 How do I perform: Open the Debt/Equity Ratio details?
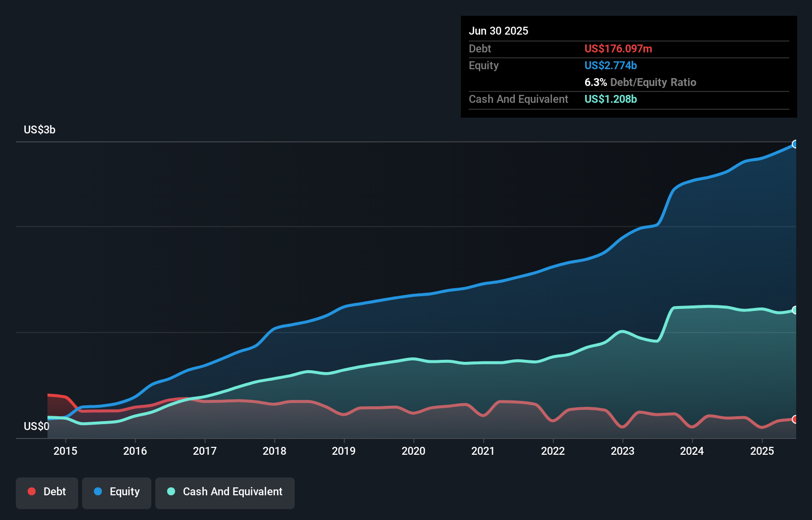[640, 82]
